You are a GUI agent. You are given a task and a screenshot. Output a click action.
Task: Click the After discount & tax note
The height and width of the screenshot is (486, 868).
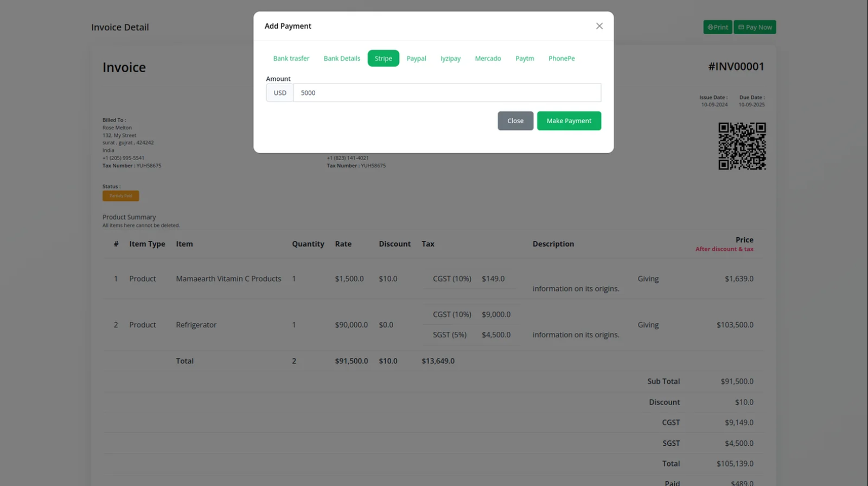click(x=724, y=249)
